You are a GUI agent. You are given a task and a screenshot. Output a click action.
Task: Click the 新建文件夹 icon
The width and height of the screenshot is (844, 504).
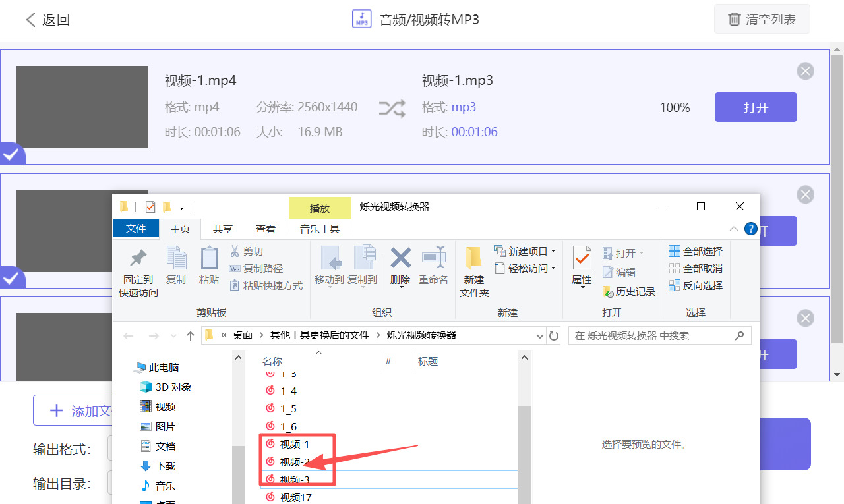tap(474, 259)
